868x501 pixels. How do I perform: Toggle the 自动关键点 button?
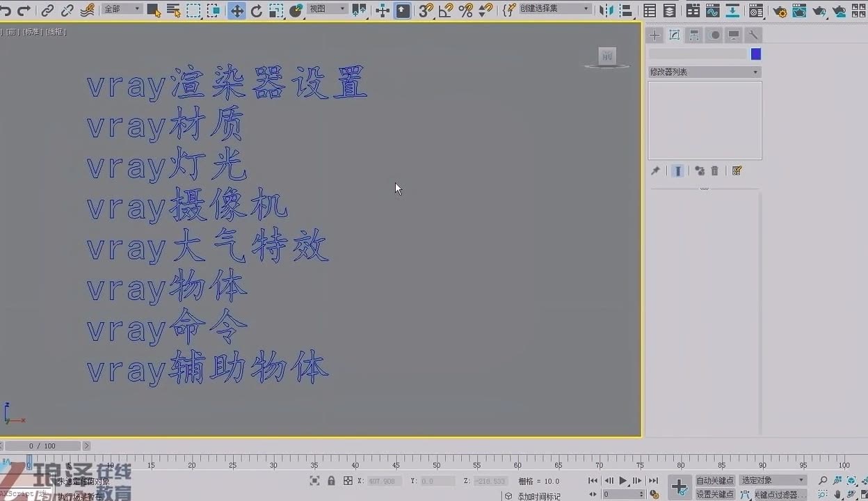point(715,481)
